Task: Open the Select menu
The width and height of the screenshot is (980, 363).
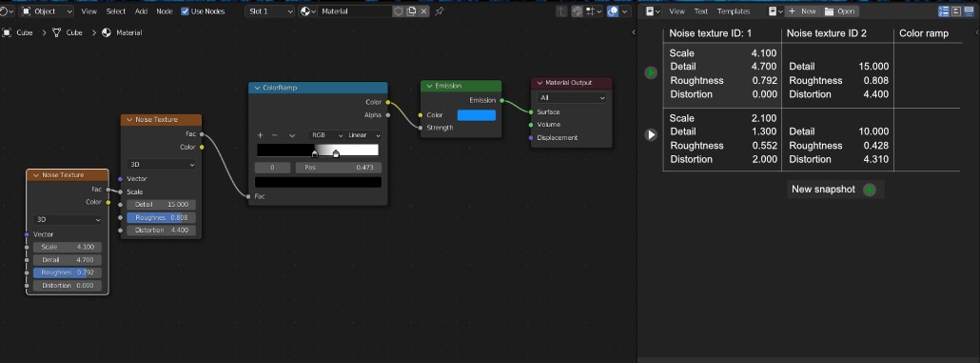Action: [116, 11]
